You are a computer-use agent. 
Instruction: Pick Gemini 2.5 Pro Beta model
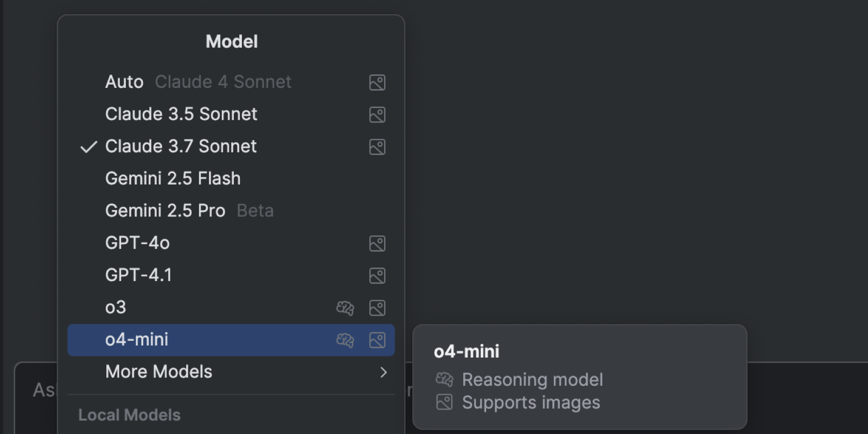coord(231,211)
